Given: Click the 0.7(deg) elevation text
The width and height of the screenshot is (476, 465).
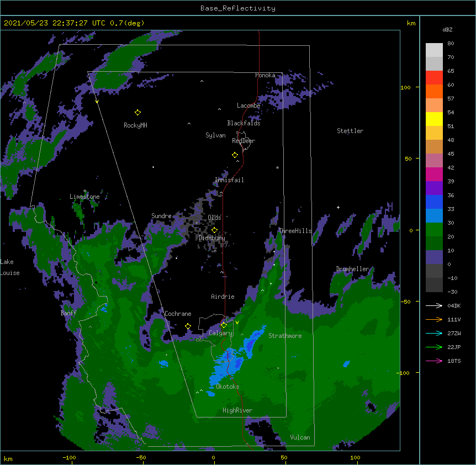Looking at the screenshot, I should 127,23.
